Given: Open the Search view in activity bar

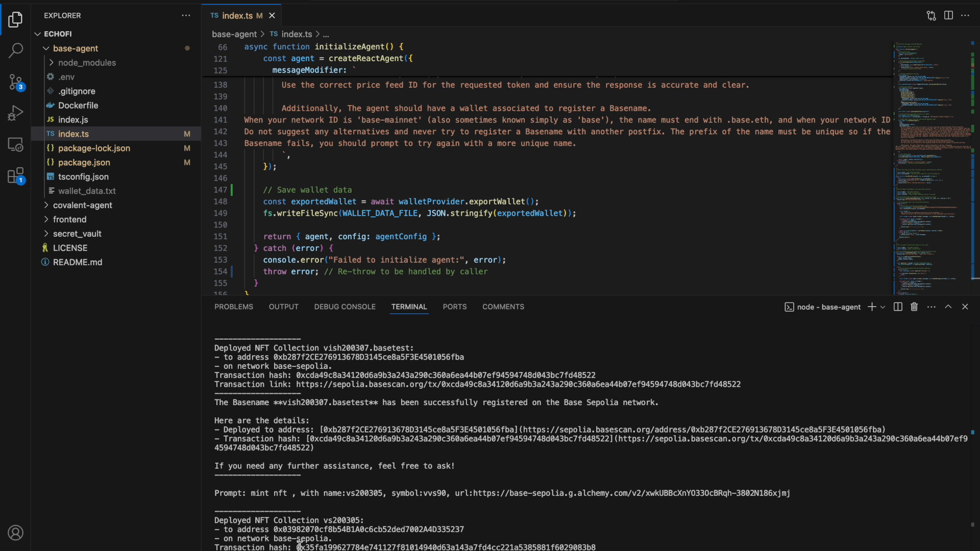Looking at the screenshot, I should (15, 50).
